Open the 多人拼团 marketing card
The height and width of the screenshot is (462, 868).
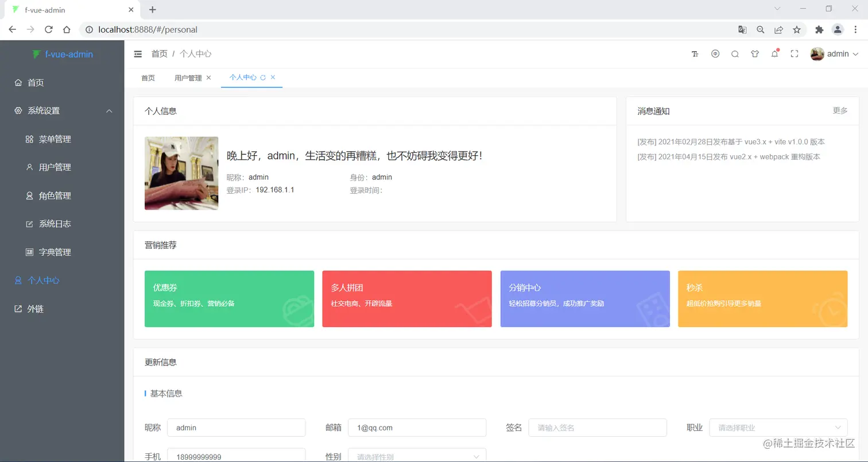click(x=407, y=299)
